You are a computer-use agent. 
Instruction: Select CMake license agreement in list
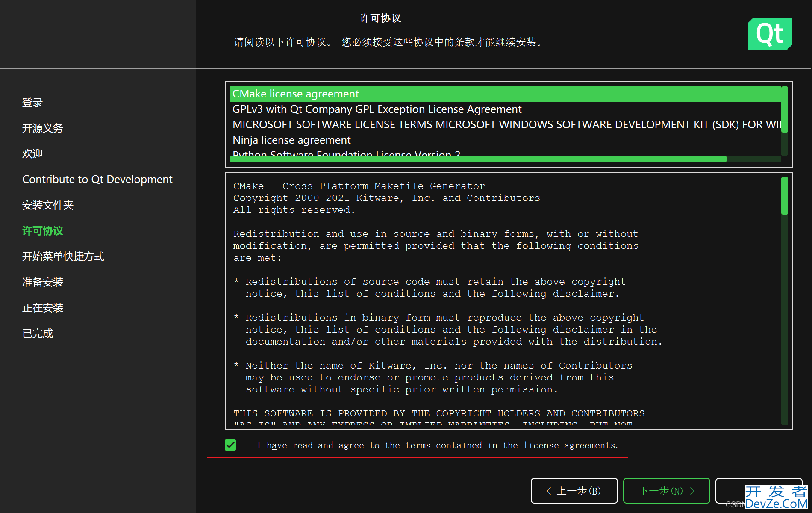506,94
